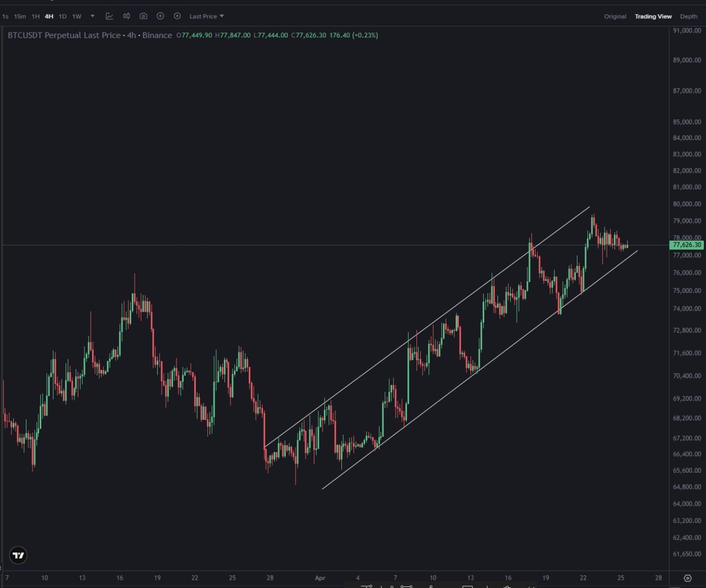Click the candlestick chart type icon
The width and height of the screenshot is (706, 588).
[126, 16]
